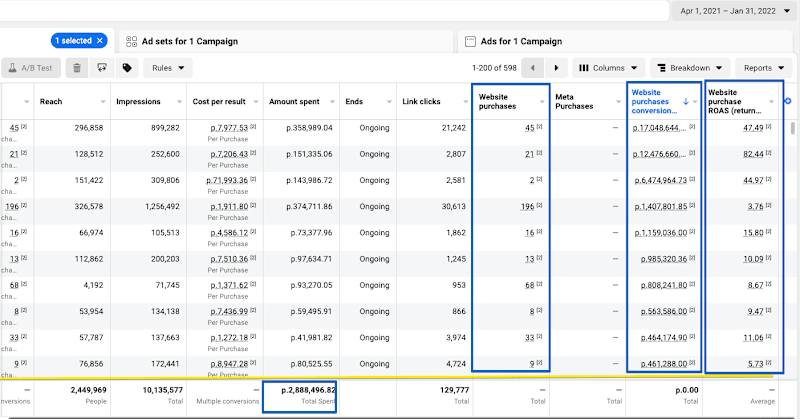The height and width of the screenshot is (419, 800).
Task: Sort by Cost per result column header
Action: pyautogui.click(x=219, y=102)
